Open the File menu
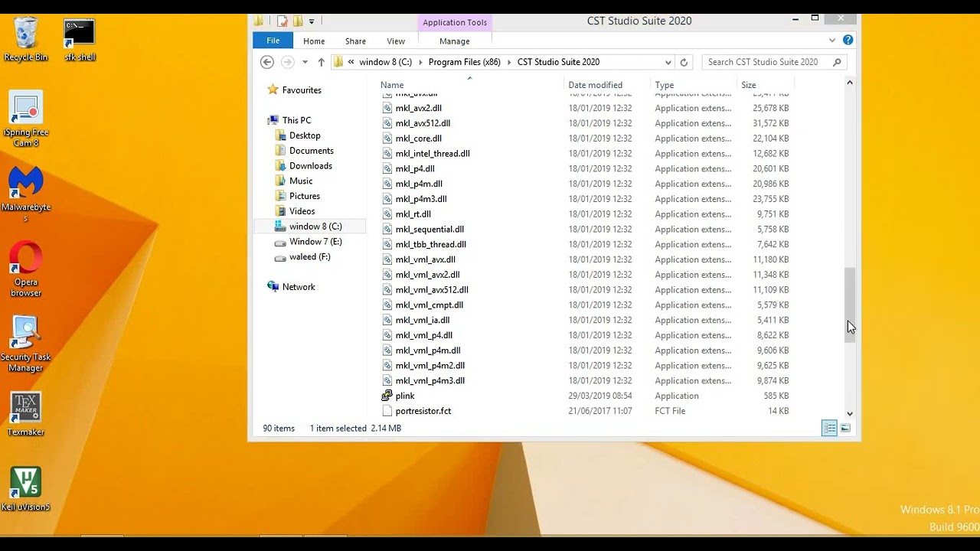The width and height of the screenshot is (980, 551). [273, 41]
